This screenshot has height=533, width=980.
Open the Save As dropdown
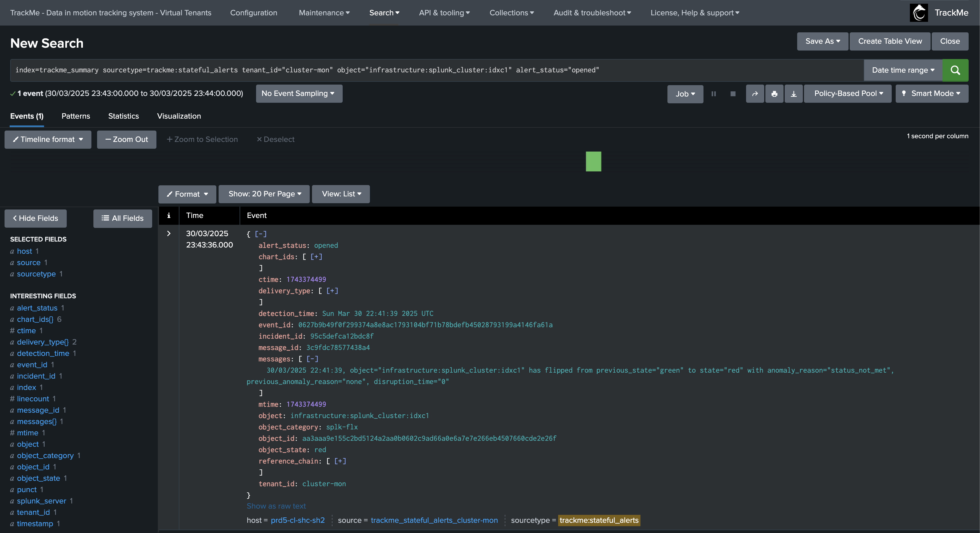[x=822, y=41]
